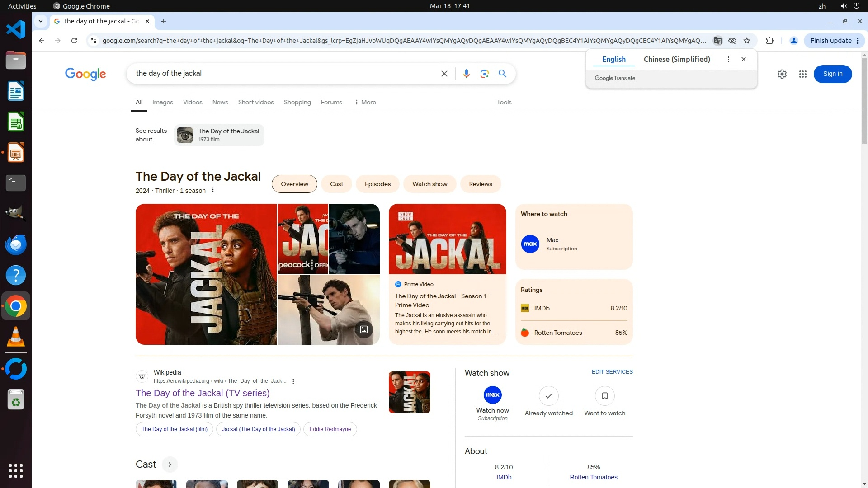Click the Google Translate icon in address bar
This screenshot has width=868, height=488.
coord(717,41)
